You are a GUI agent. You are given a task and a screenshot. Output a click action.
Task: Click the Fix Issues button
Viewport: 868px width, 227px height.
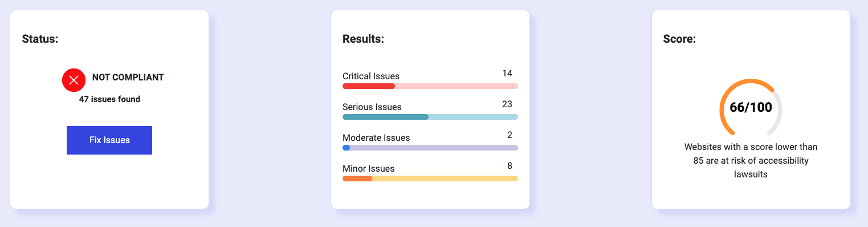pos(109,140)
